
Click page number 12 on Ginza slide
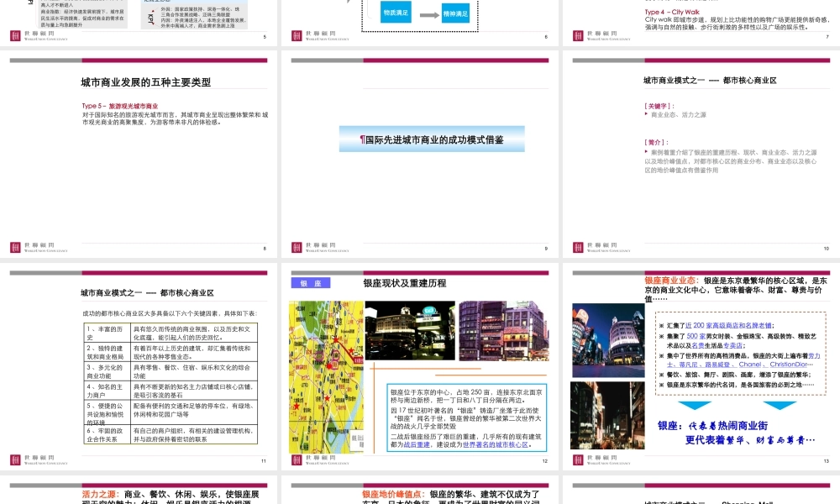(x=545, y=461)
